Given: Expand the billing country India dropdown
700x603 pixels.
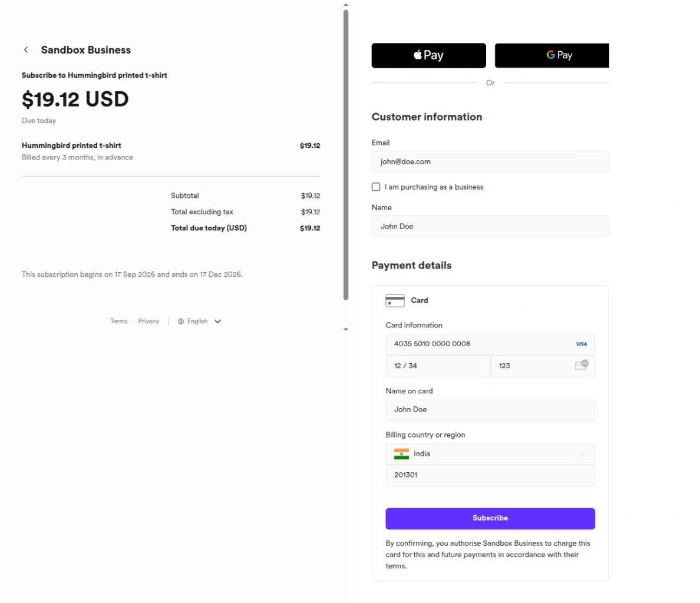Looking at the screenshot, I should point(490,454).
